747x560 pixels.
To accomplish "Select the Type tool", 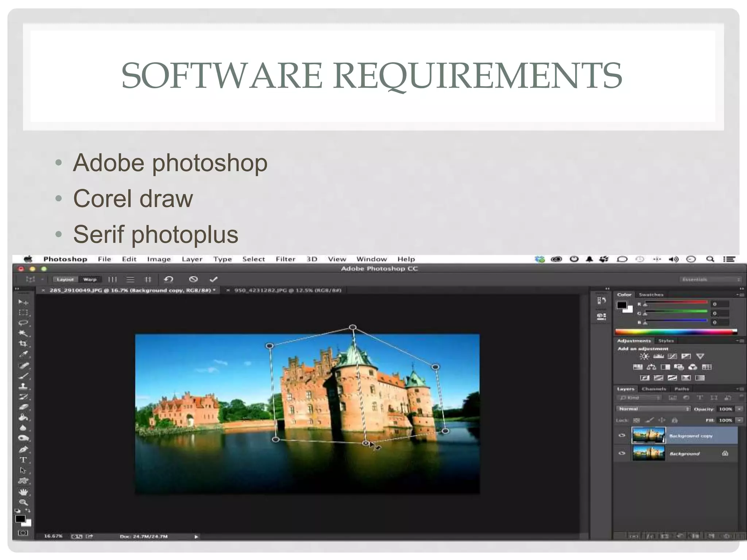I will tap(23, 460).
